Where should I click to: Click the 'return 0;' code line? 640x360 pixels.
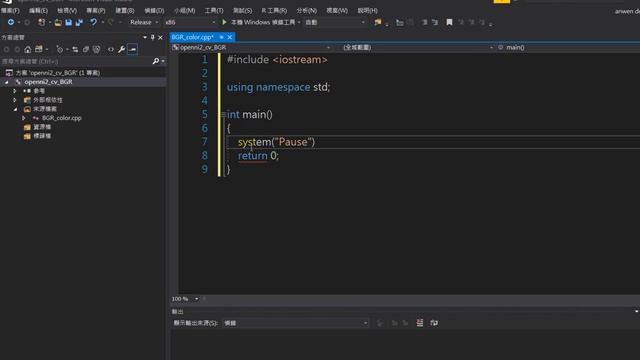click(x=258, y=156)
